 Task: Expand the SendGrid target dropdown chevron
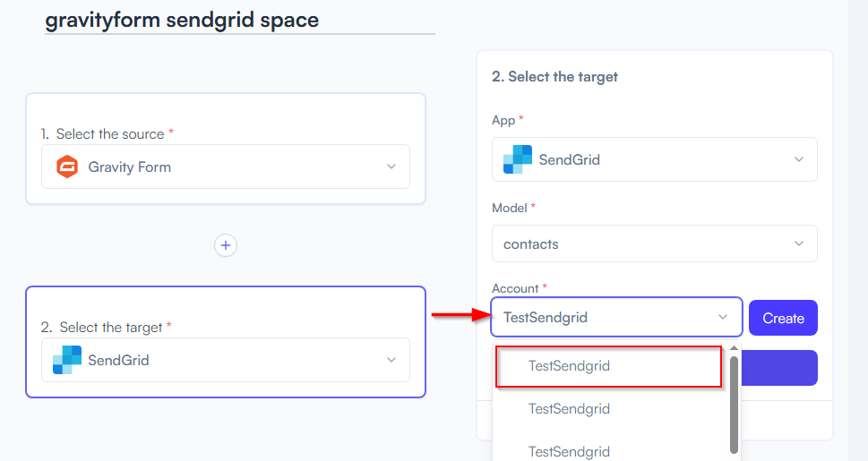coord(391,360)
